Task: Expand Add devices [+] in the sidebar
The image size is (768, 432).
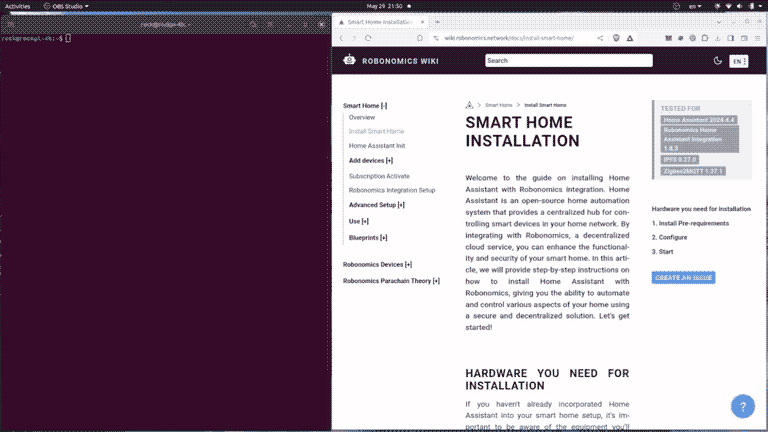Action: (371, 161)
